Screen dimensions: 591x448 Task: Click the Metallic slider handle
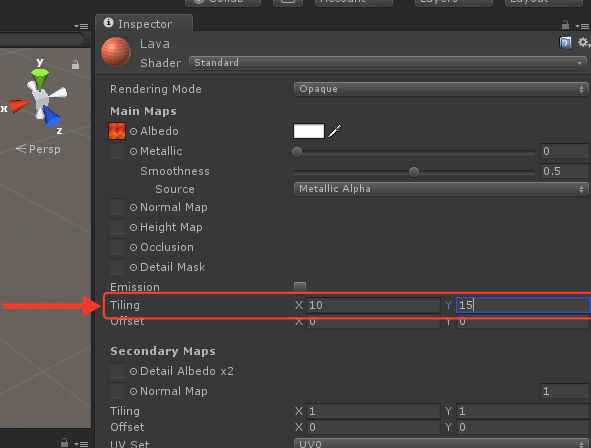(x=297, y=152)
